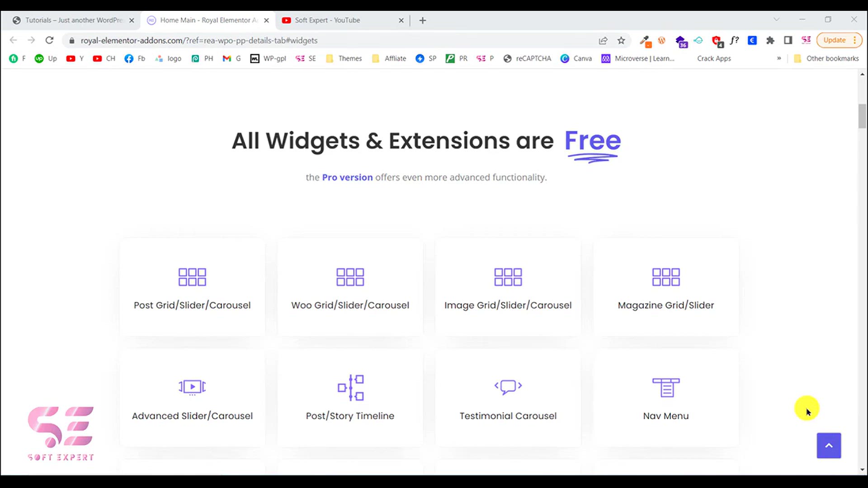
Task: Close the Soft Expert YouTube tab
Action: pos(401,20)
